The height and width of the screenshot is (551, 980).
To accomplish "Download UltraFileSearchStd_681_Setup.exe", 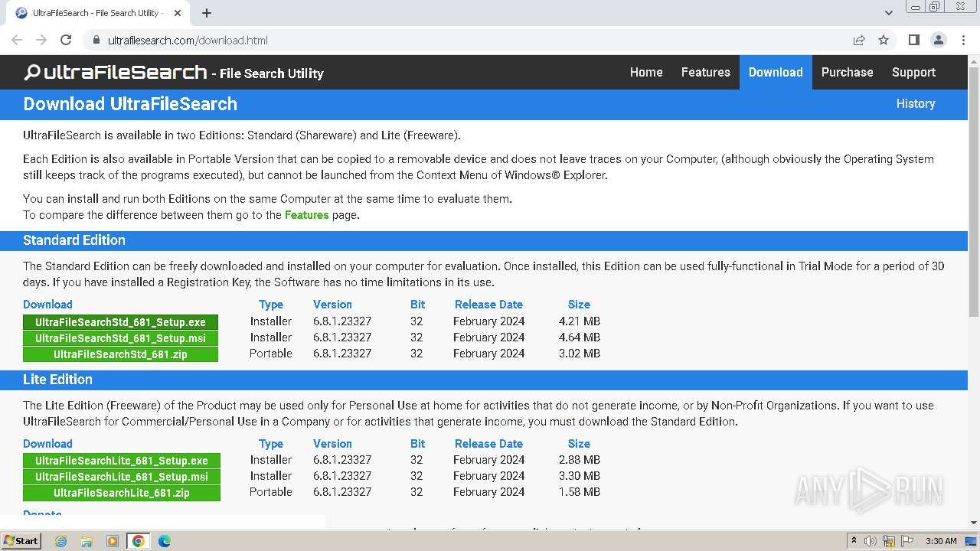I will 120,322.
